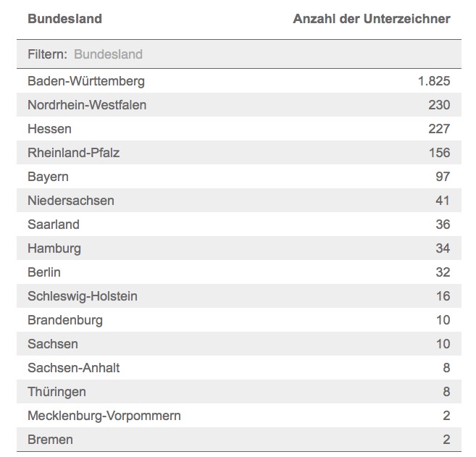Select the Sachsen-Anhalt row
The width and height of the screenshot is (476, 457).
coord(74,368)
